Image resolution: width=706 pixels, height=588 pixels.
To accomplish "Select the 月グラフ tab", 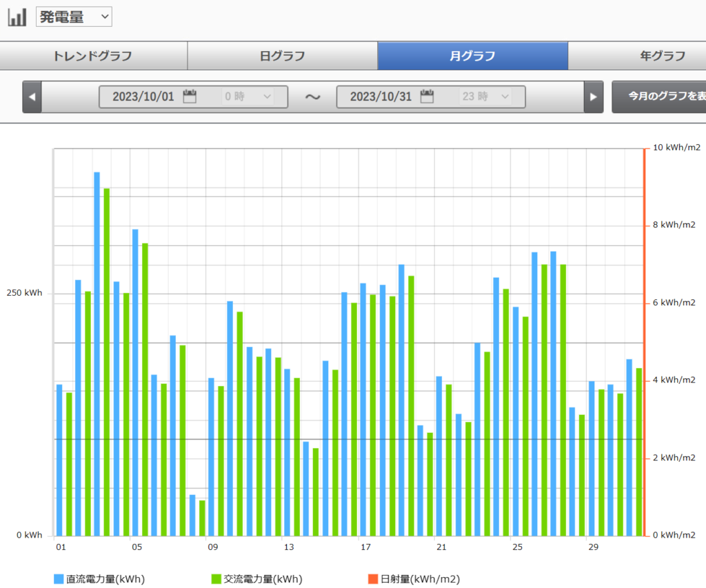I will (472, 56).
